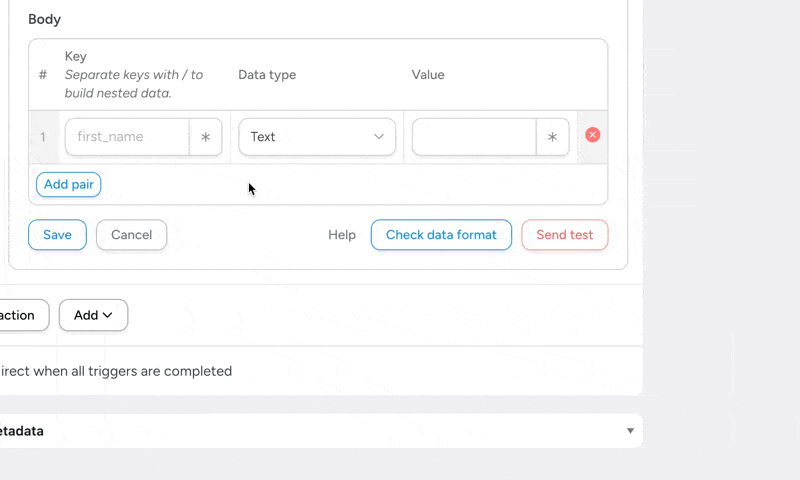The image size is (800, 480).
Task: Click the asterisk button beside the Key field
Action: [206, 137]
